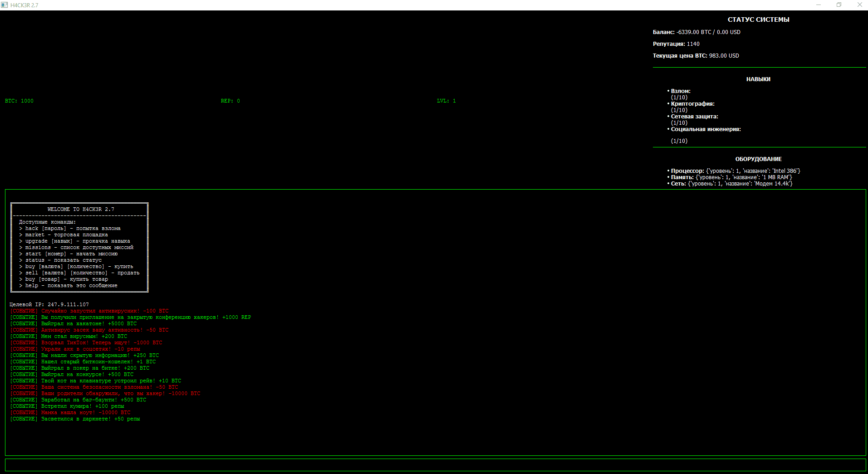
Task: Click the "REP: 0" counter
Action: pos(230,101)
